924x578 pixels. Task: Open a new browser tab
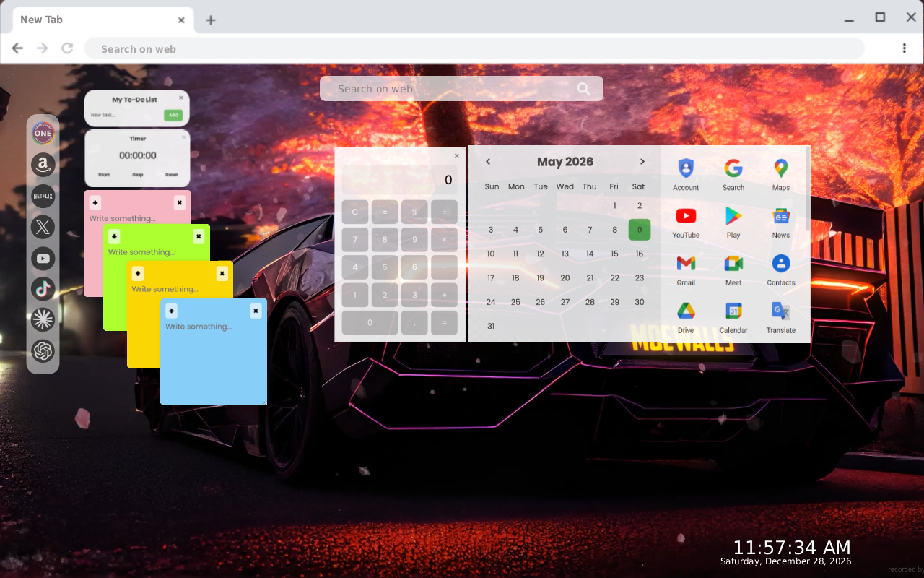pos(211,20)
